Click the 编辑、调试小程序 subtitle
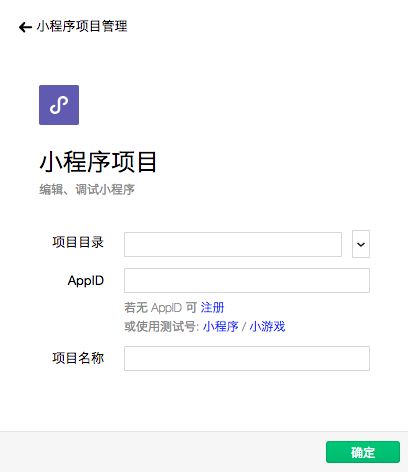Viewport: 408px width, 473px height. click(87, 190)
